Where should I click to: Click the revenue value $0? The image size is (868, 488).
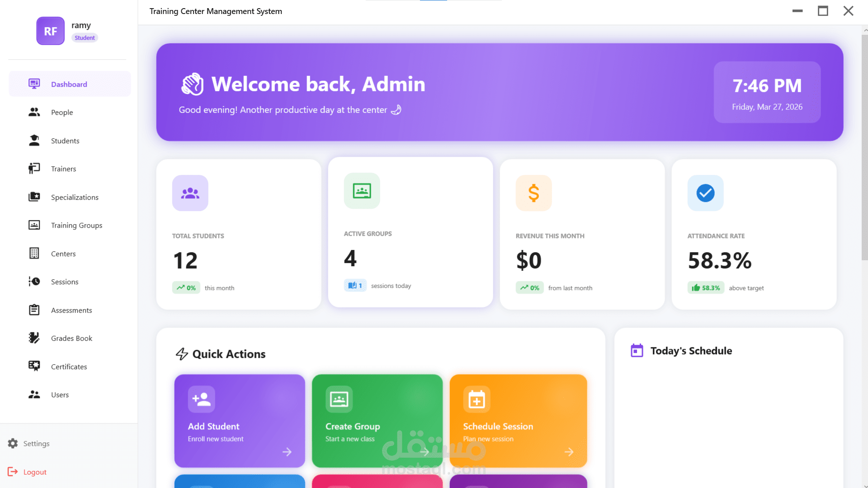pyautogui.click(x=529, y=261)
